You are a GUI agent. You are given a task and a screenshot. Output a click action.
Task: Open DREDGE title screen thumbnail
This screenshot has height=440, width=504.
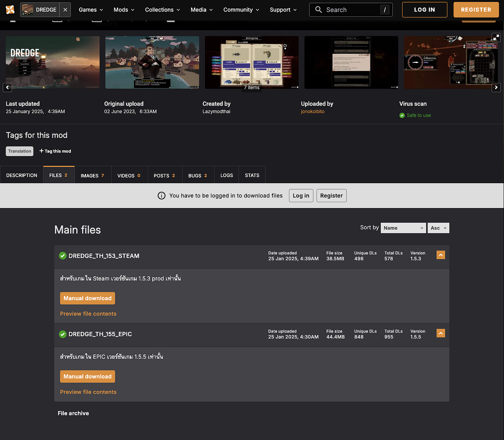coord(53,62)
